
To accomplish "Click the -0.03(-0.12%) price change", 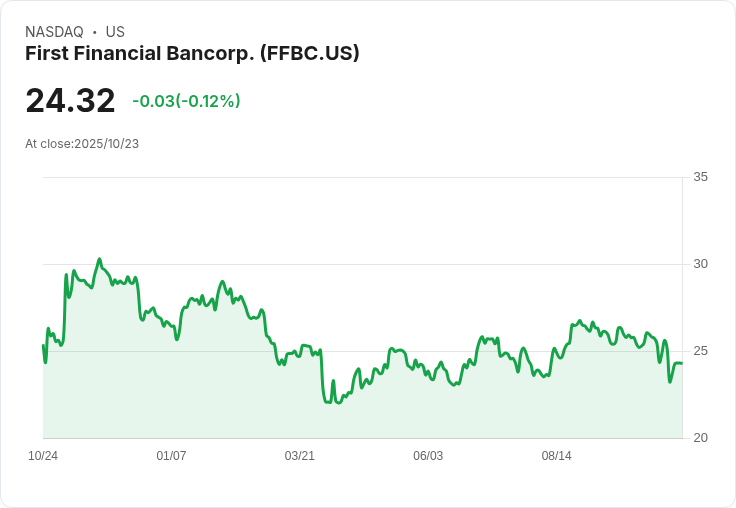I will coord(186,101).
